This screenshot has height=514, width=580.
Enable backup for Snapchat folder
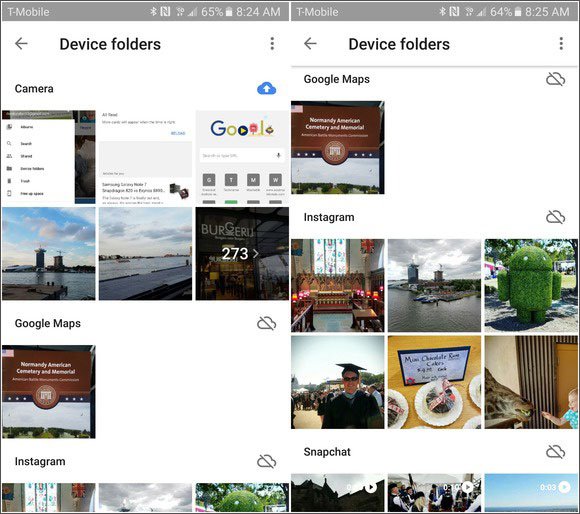[x=555, y=452]
